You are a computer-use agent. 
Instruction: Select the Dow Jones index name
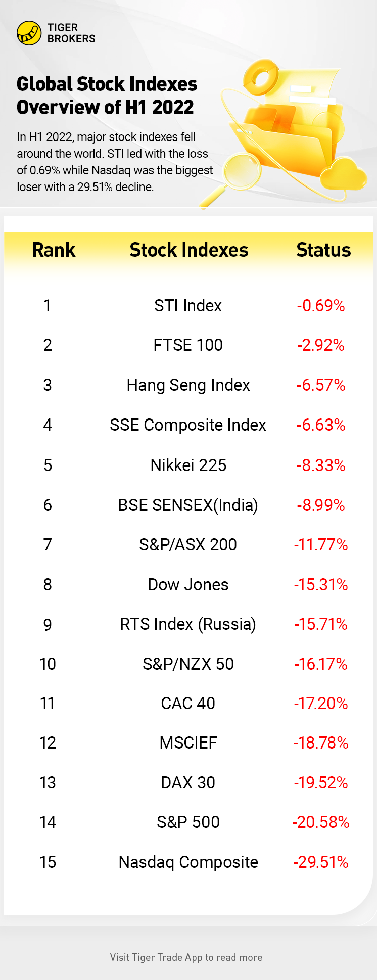[188, 585]
